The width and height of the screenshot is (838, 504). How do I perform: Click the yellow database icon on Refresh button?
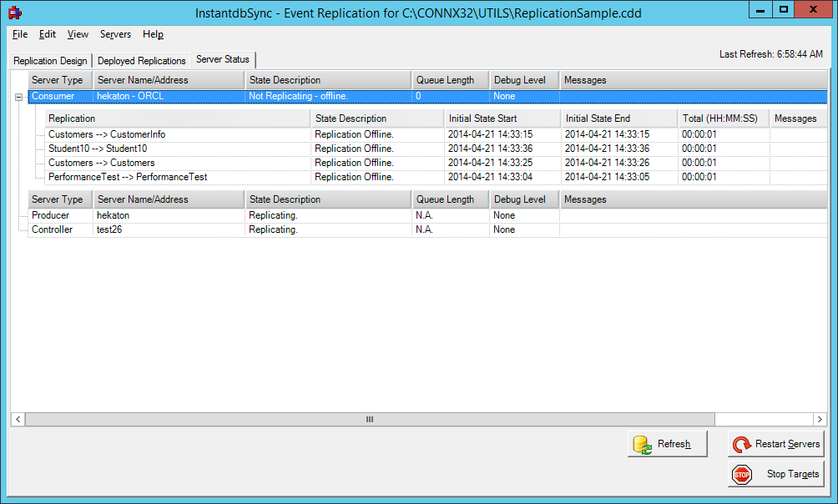(642, 444)
